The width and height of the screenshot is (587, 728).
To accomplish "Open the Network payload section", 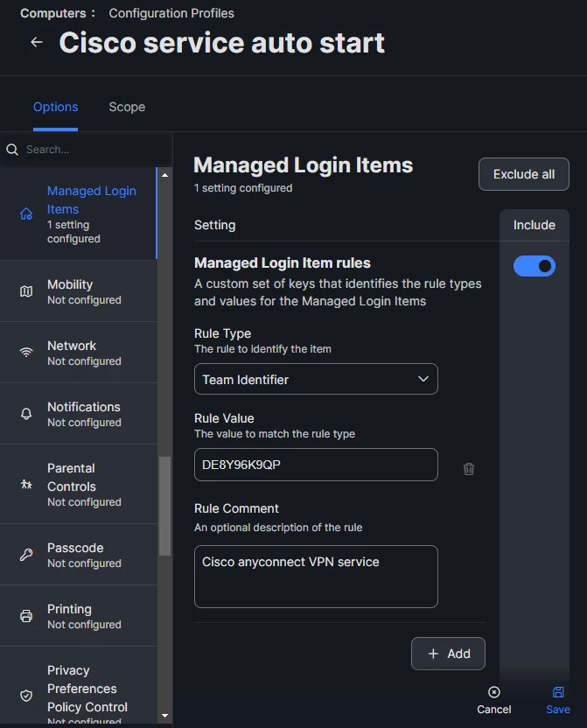I will 79,353.
